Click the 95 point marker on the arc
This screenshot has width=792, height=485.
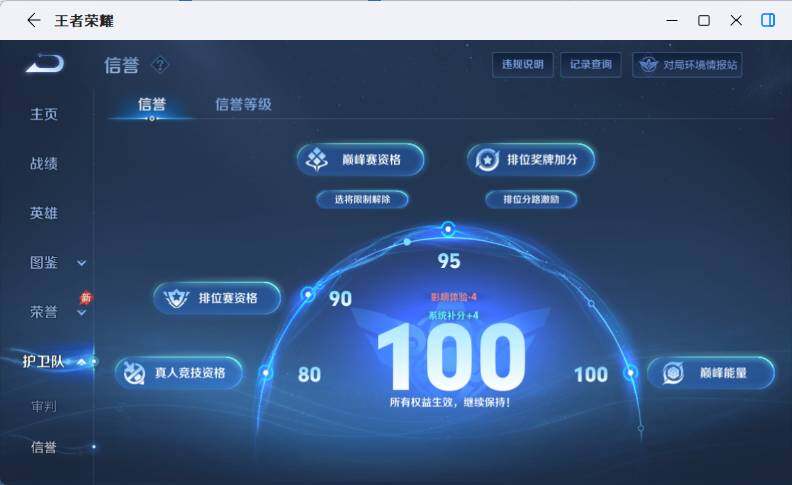(x=448, y=229)
